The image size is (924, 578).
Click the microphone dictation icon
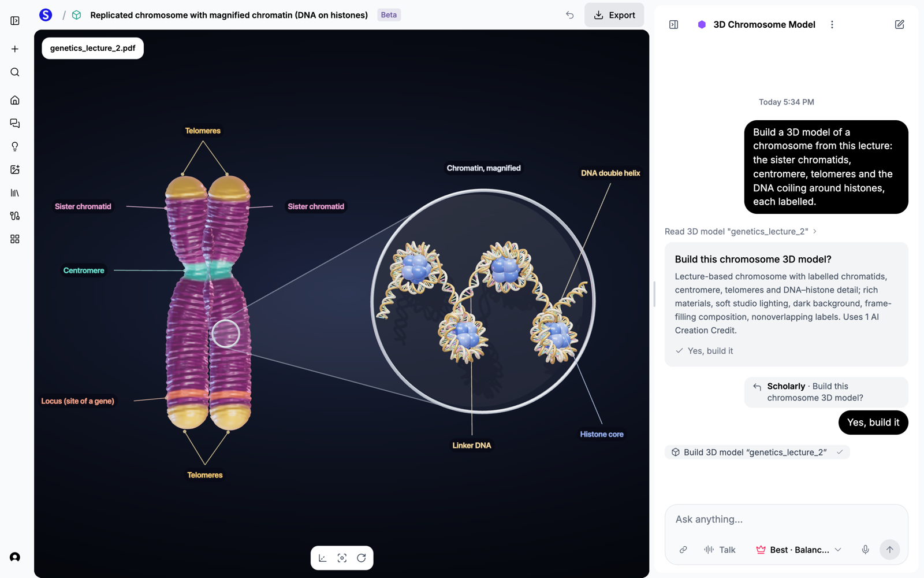[x=865, y=550]
